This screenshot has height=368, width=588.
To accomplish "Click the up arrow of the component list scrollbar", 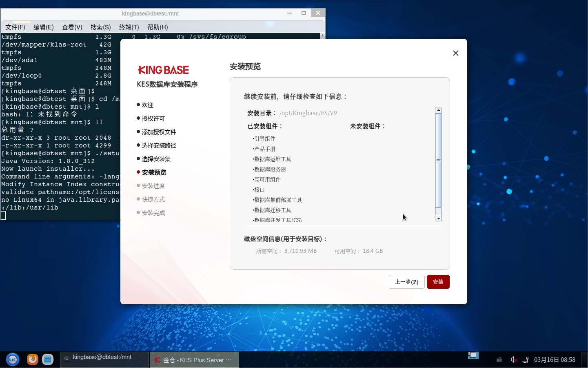I will click(x=438, y=110).
